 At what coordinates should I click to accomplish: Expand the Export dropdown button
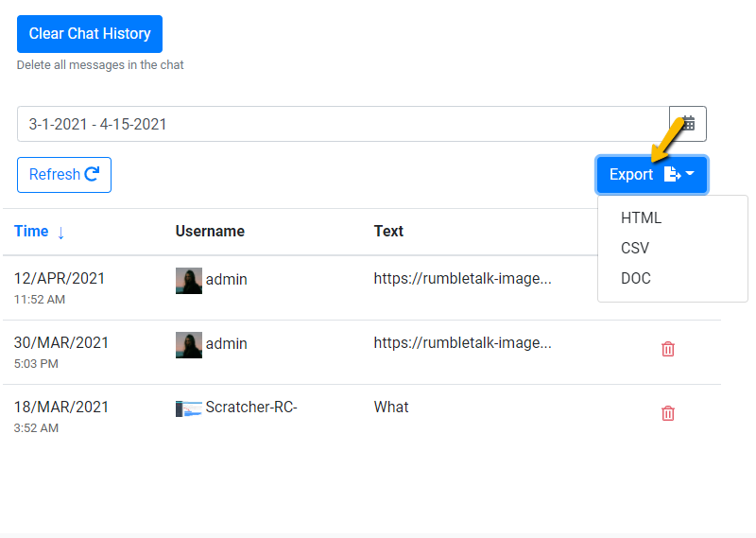click(651, 175)
